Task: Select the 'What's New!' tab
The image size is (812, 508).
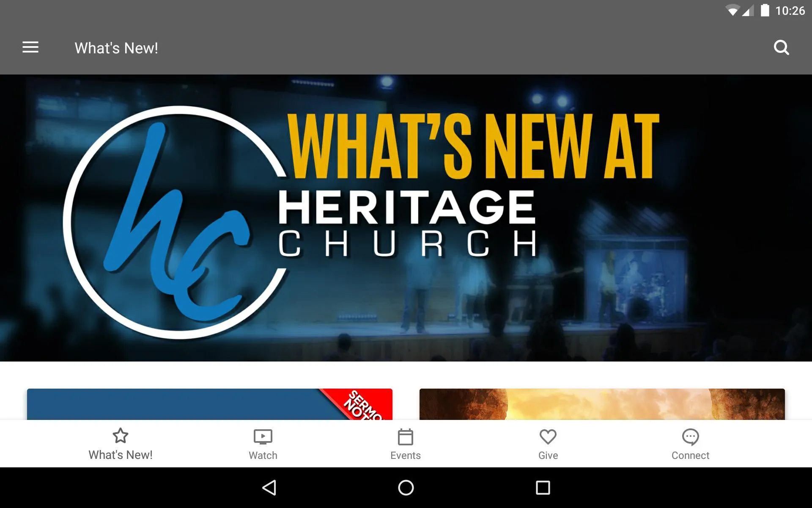Action: (120, 444)
